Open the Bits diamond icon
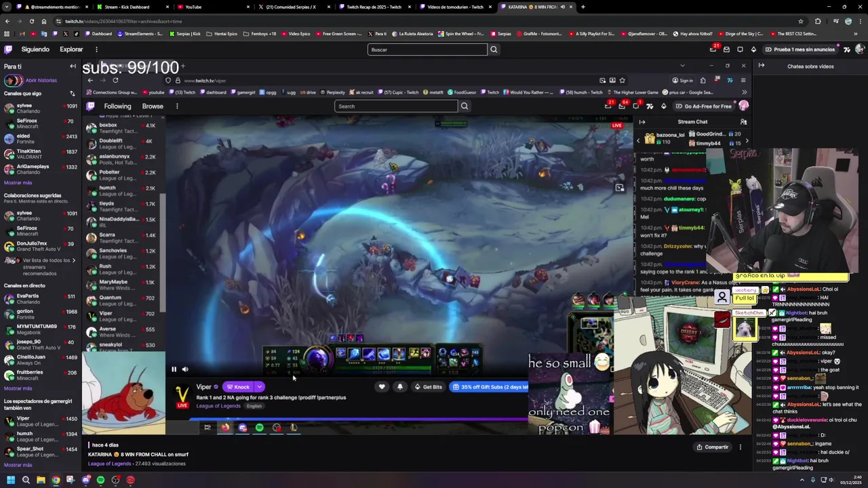Viewport: 868px width, 488px height. pyautogui.click(x=753, y=49)
